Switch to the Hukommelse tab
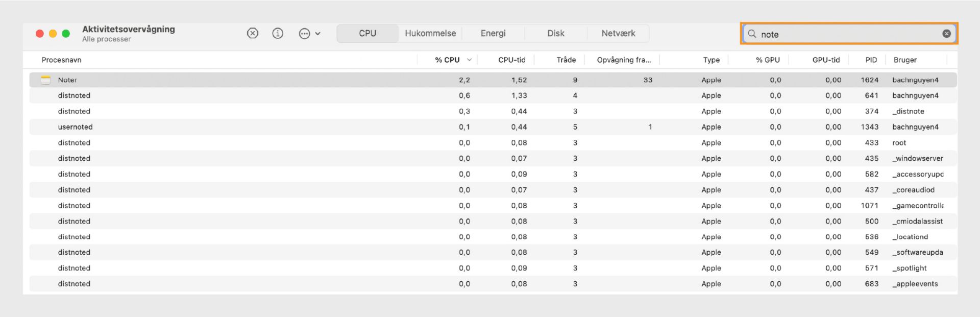Screen dimensions: 980x317 tap(430, 33)
